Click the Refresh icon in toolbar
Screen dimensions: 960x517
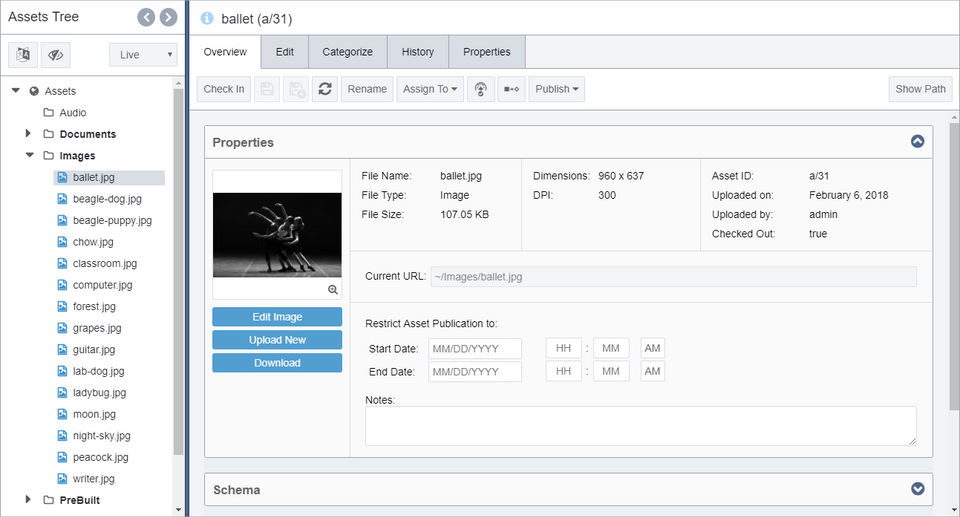click(325, 89)
